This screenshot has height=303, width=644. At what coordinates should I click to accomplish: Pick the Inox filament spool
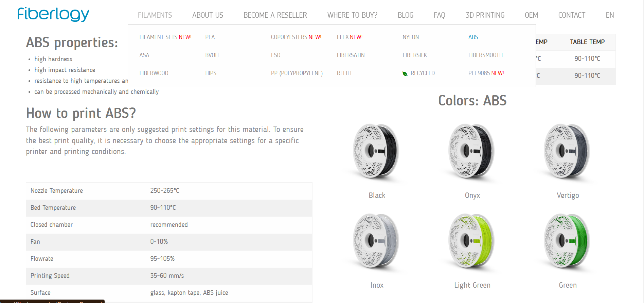377,241
